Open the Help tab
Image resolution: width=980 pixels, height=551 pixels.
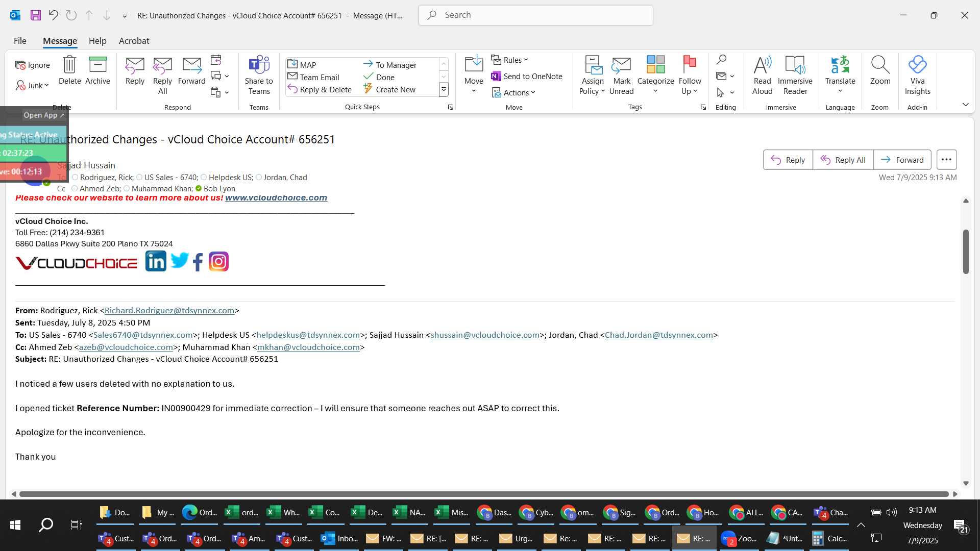[x=97, y=41]
